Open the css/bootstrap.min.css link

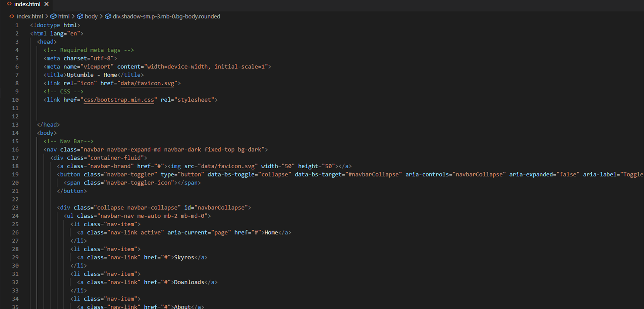click(x=119, y=100)
